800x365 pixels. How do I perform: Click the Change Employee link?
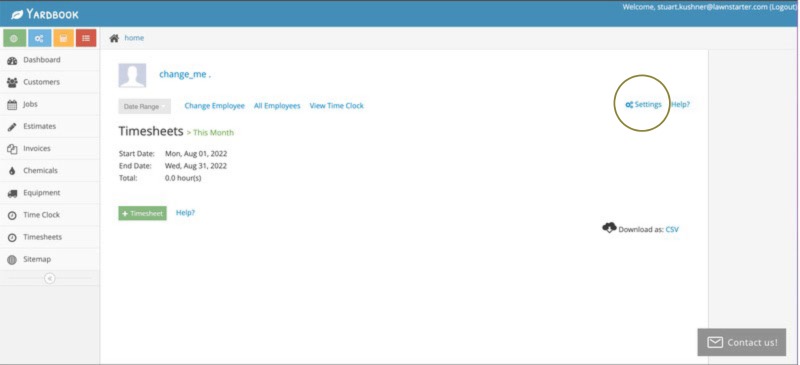215,106
